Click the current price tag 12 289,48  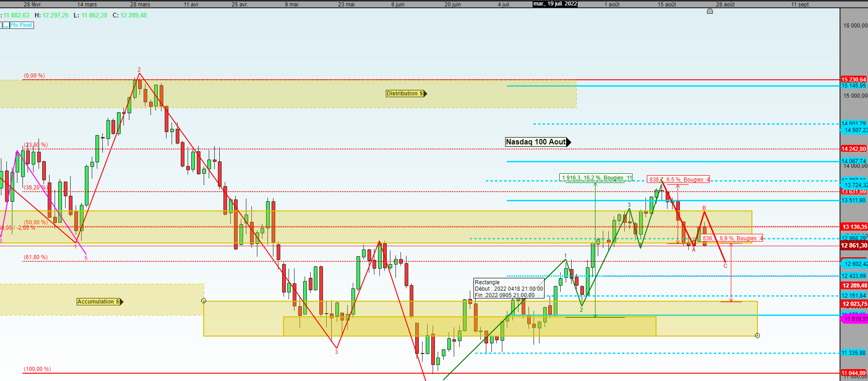854,286
